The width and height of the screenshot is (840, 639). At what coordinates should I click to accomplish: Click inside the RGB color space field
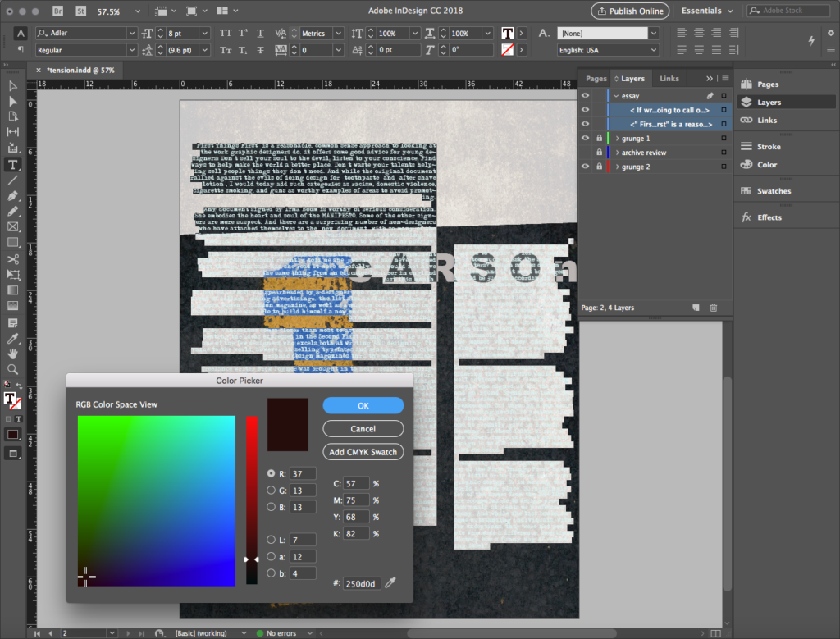(156, 500)
